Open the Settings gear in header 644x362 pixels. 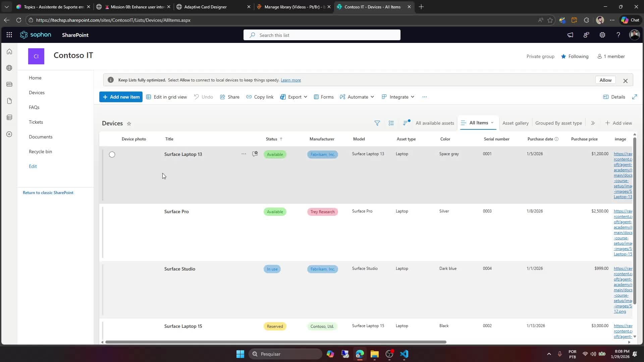[602, 35]
